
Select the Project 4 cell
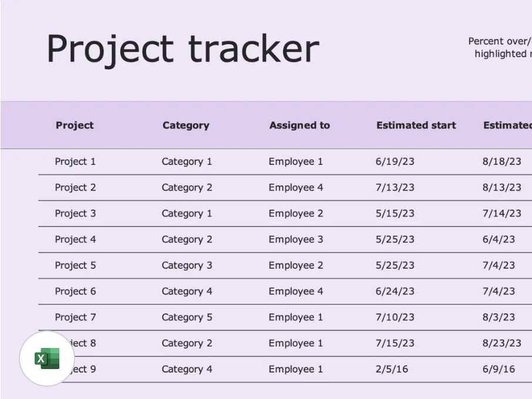[75, 239]
